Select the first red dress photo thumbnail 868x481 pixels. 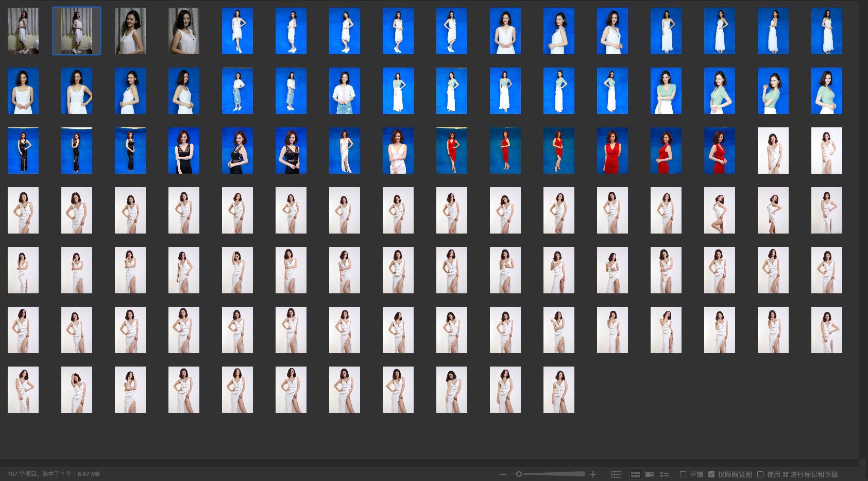[x=452, y=151]
